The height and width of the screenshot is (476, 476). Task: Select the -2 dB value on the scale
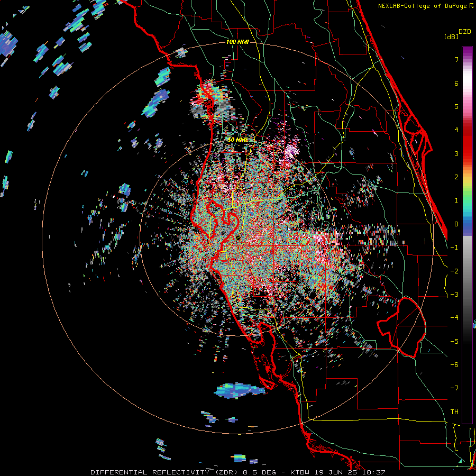pyautogui.click(x=454, y=271)
